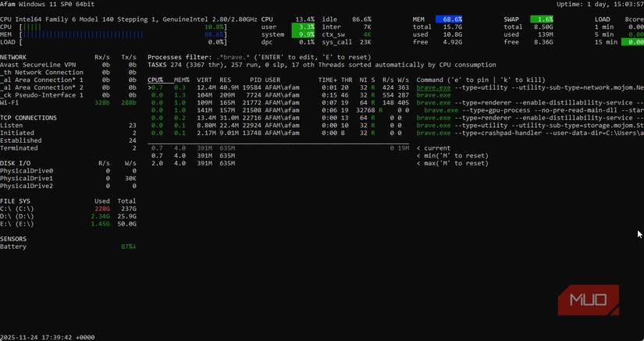Click the Uptime text in the header
The image size is (644, 341).
[x=600, y=5]
